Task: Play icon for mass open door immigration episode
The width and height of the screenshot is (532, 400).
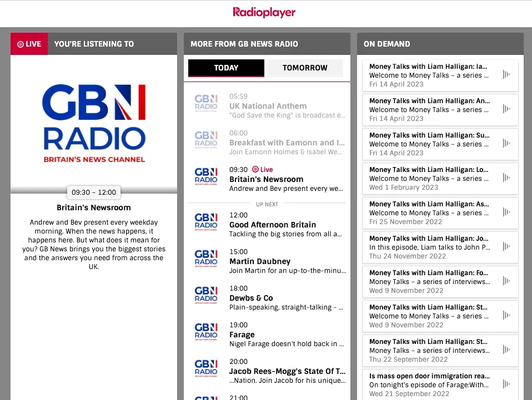Action: (506, 384)
